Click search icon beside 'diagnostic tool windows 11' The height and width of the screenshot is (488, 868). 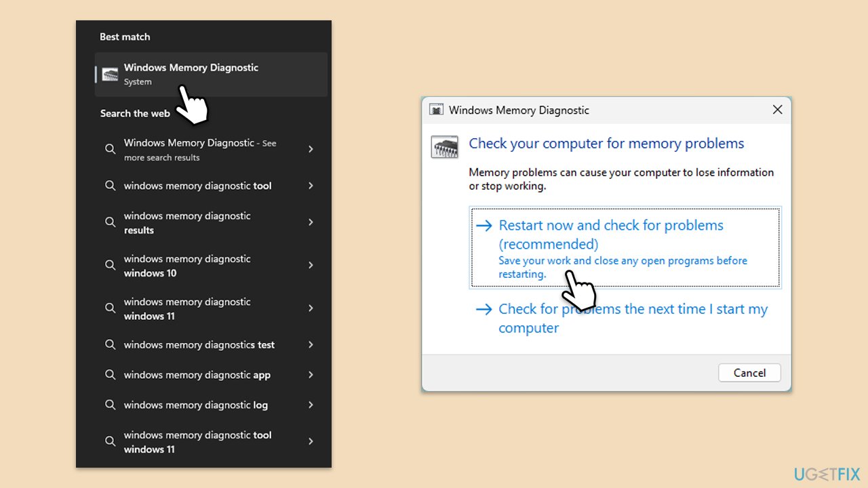(110, 441)
